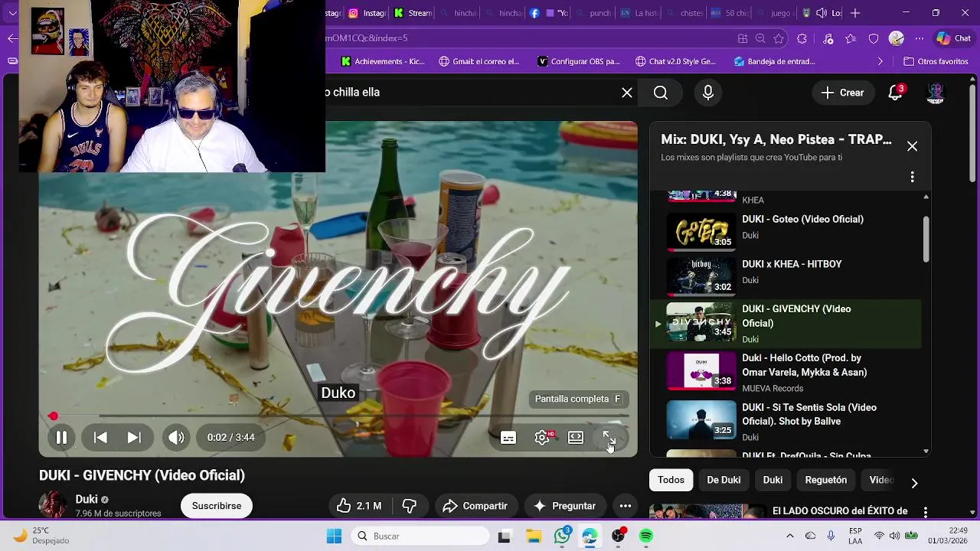Viewport: 980px width, 551px height.
Task: Open the Windows Start menu
Action: pos(335,536)
